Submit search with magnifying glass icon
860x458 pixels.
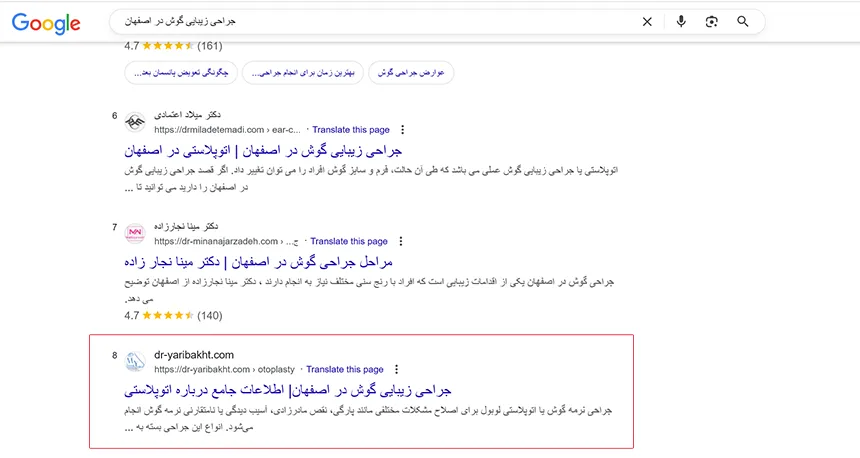tap(742, 21)
